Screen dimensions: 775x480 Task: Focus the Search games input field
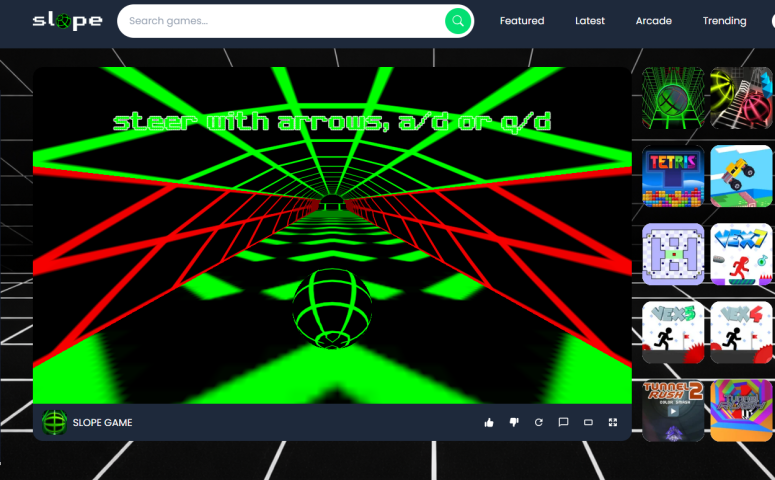coord(280,21)
